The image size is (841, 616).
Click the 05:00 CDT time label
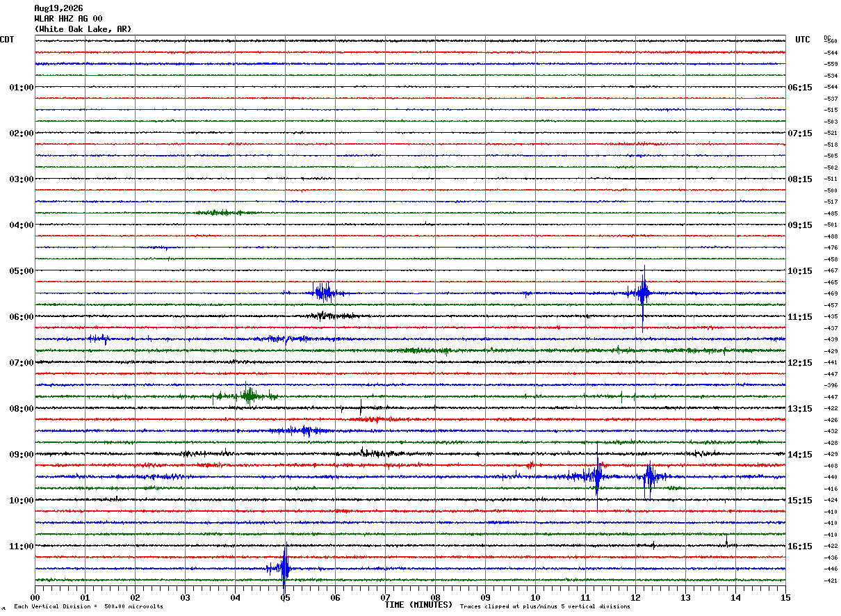pos(21,271)
